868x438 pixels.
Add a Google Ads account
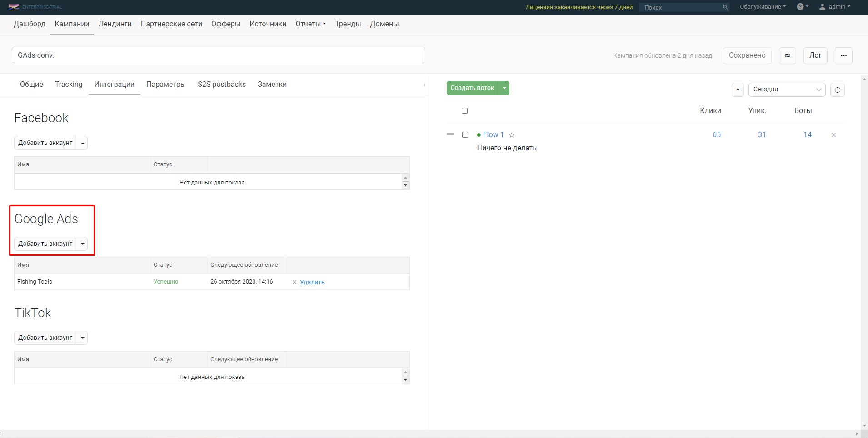point(45,244)
